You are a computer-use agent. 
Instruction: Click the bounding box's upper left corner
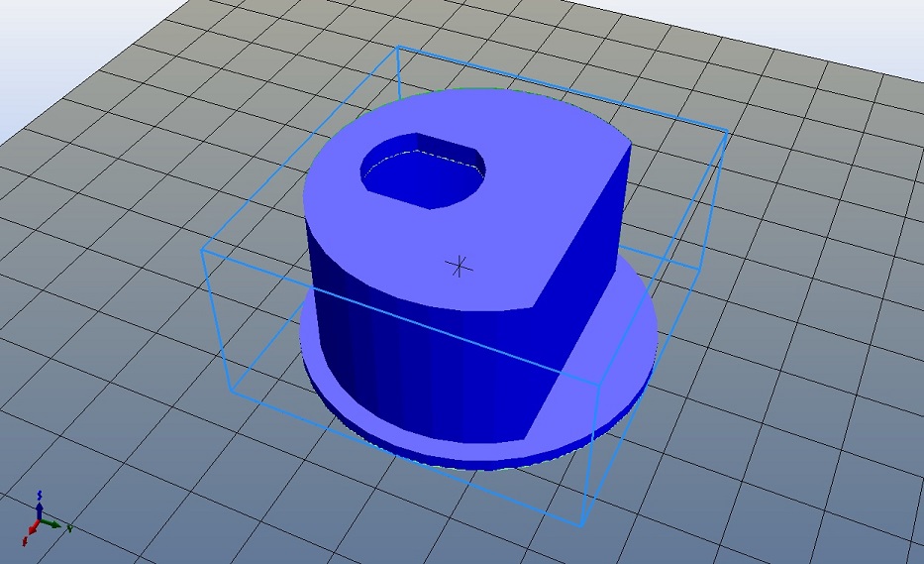pyautogui.click(x=204, y=249)
